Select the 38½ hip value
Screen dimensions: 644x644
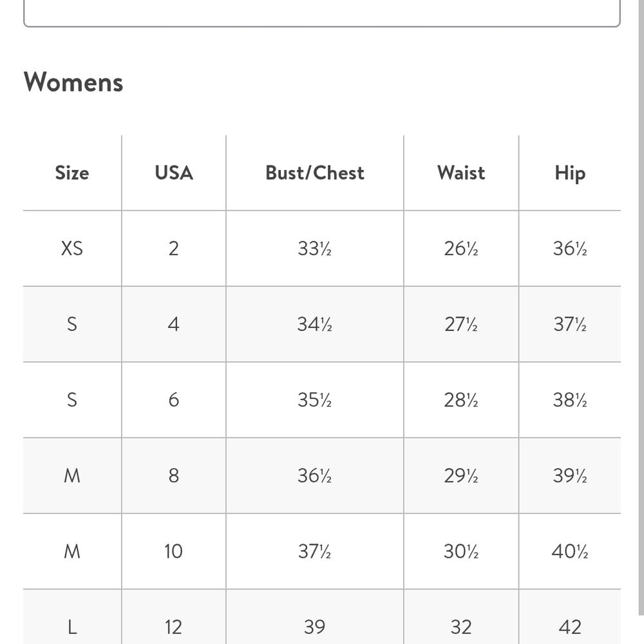[x=570, y=400]
